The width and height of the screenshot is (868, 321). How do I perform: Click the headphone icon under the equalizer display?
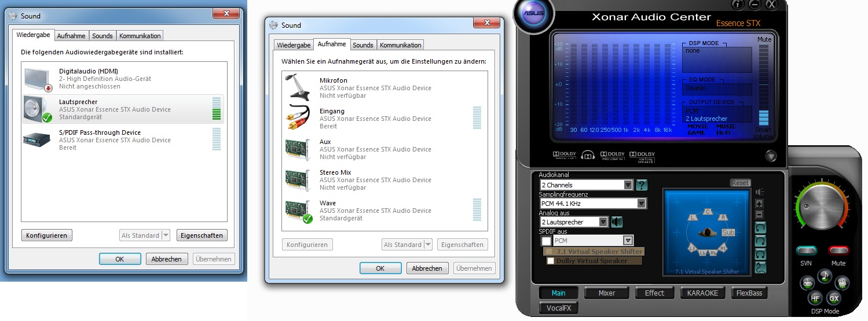pos(588,155)
